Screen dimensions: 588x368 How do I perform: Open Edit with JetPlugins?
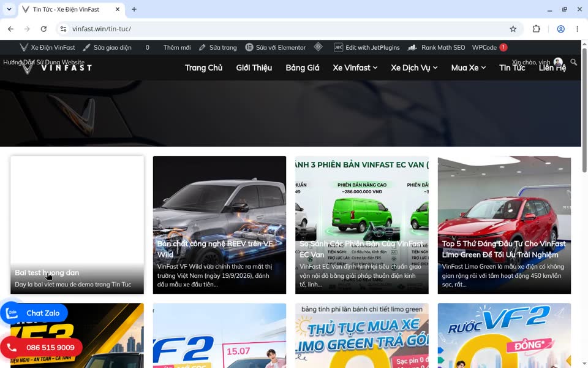coord(367,47)
